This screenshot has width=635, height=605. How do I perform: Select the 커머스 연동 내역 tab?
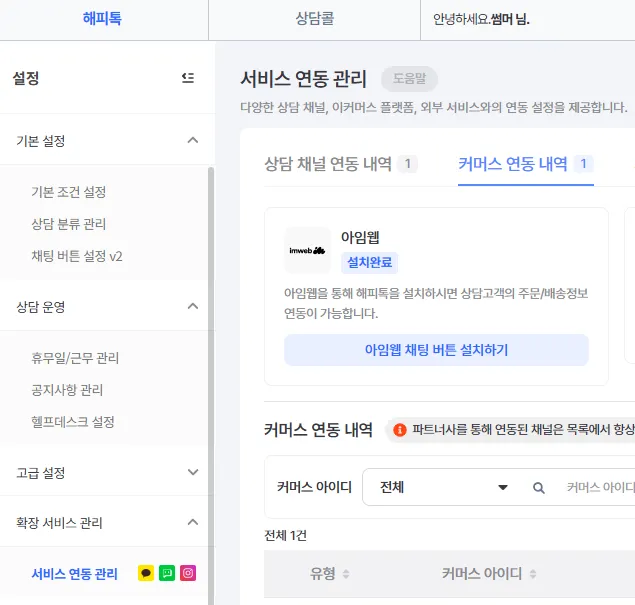(x=526, y=164)
